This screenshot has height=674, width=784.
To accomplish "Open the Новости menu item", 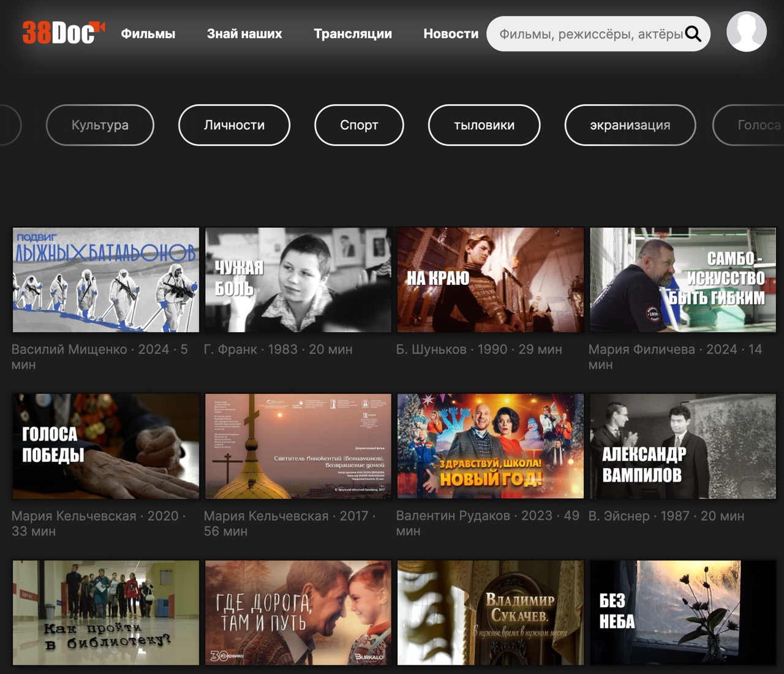I will (x=451, y=34).
